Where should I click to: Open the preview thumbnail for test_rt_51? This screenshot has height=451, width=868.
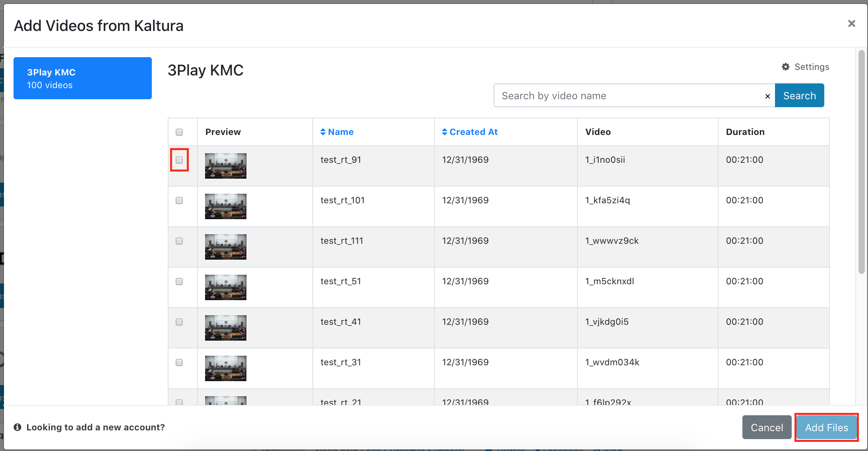(x=226, y=287)
